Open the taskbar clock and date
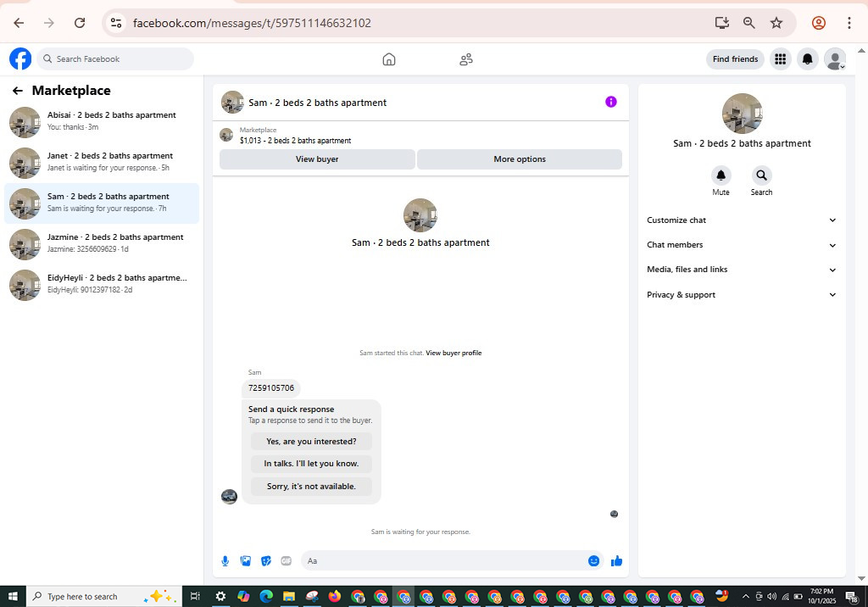 (821, 596)
